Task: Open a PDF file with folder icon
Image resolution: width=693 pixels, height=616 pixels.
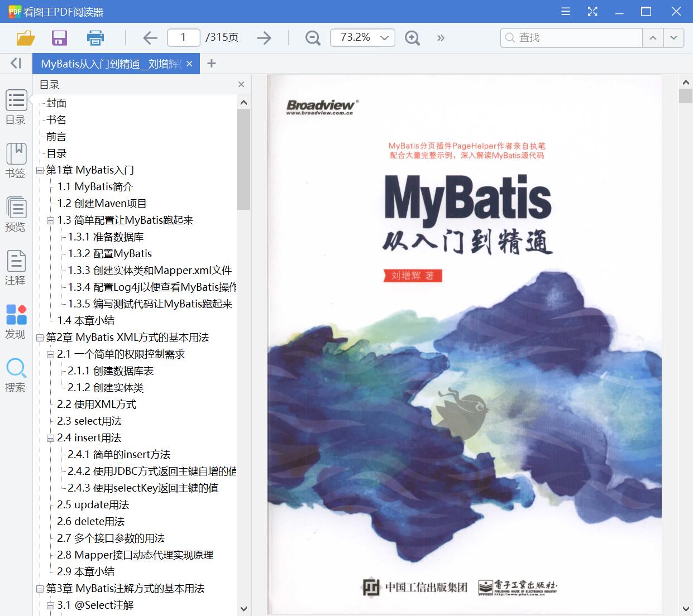Action: (26, 38)
